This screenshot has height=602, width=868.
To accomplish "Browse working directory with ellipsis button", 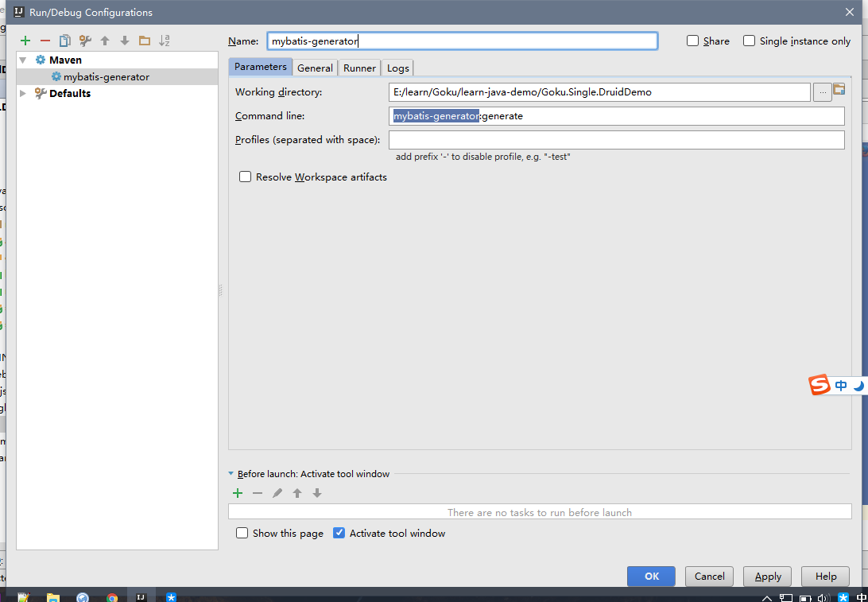I will 822,92.
